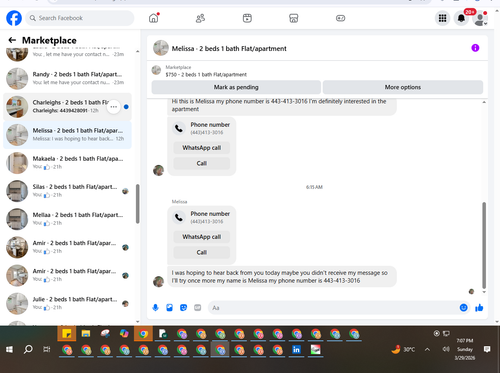Open the Windows notification center icon
This screenshot has height=373, width=500.
tap(487, 349)
